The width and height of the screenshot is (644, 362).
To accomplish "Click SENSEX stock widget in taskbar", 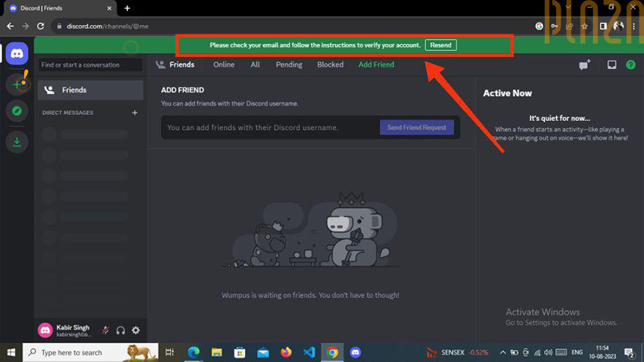I will click(457, 352).
